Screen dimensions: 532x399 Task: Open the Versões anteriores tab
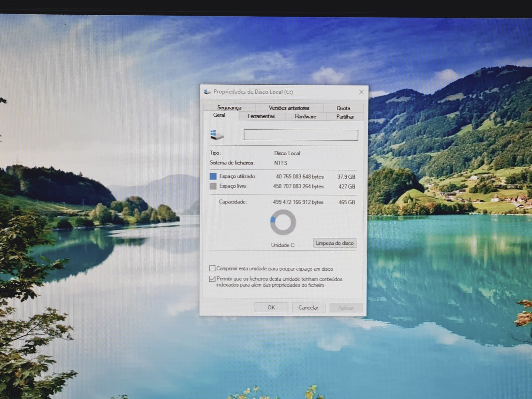289,108
